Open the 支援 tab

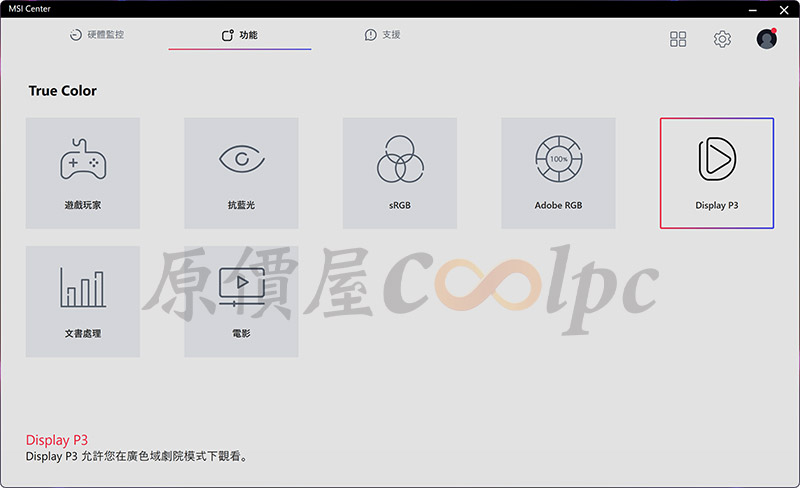[x=383, y=35]
